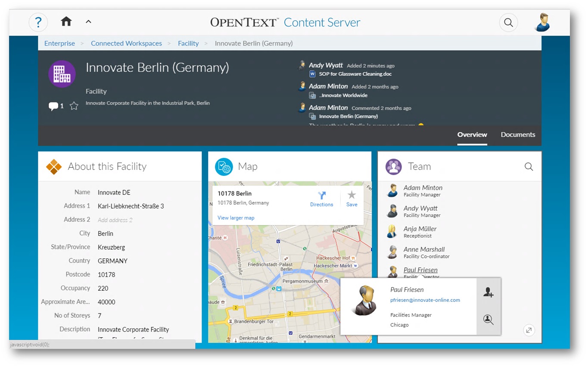Click the Word document icon in activity feed
The image size is (588, 367).
point(312,74)
